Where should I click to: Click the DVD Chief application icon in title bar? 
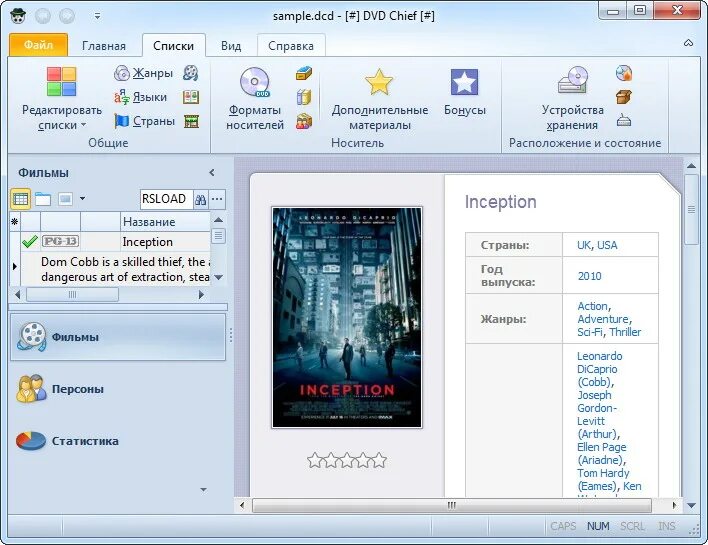click(x=18, y=16)
